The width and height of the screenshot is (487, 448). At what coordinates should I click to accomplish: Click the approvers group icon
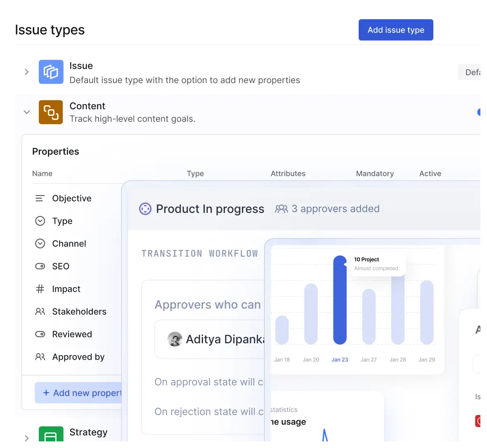[x=281, y=209]
